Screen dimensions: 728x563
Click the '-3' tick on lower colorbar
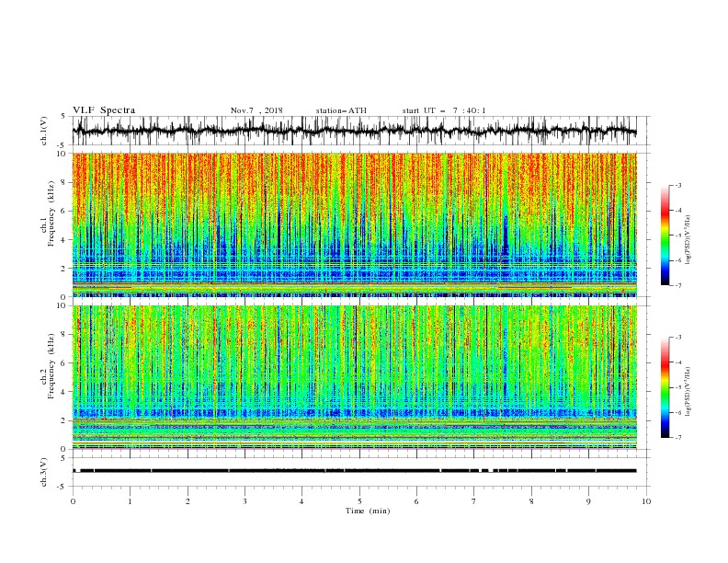click(678, 338)
